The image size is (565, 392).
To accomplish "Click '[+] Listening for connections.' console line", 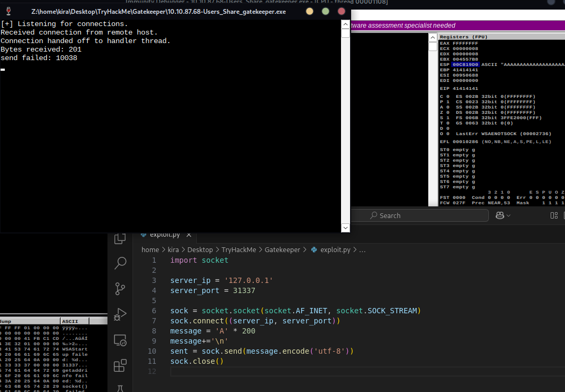I will click(64, 24).
